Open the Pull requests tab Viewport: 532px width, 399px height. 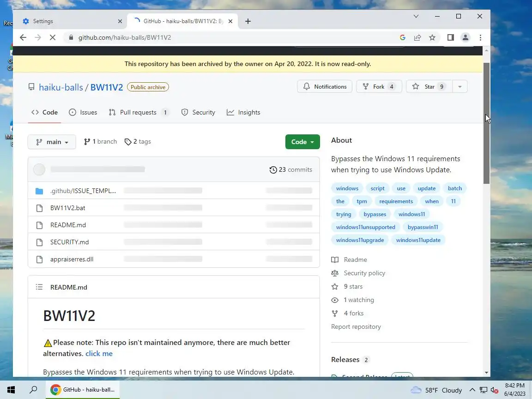139,112
